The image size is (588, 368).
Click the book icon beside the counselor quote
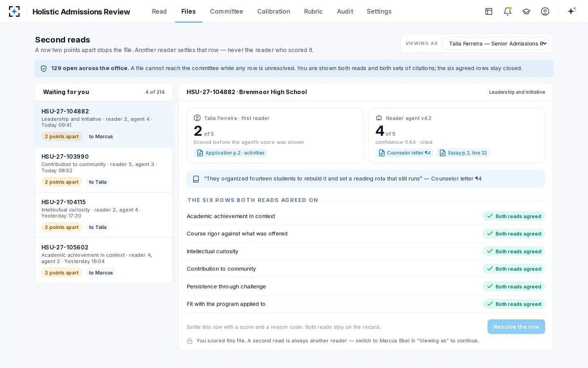click(x=196, y=179)
